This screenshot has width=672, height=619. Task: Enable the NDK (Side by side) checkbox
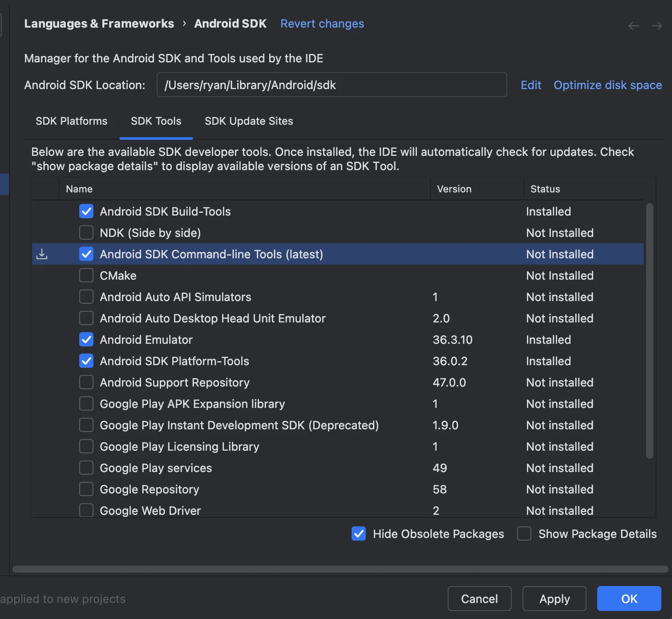(86, 233)
